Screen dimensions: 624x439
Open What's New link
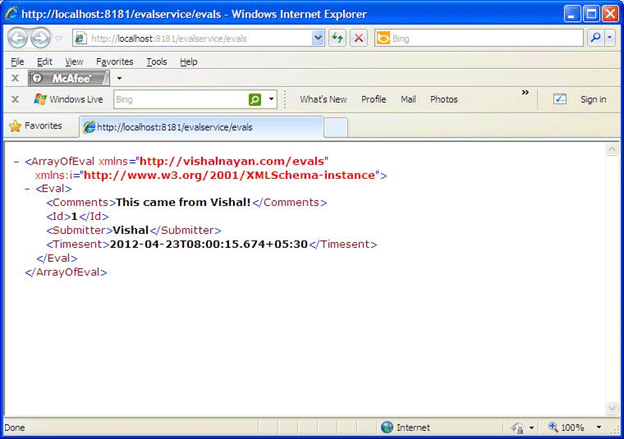coord(323,100)
